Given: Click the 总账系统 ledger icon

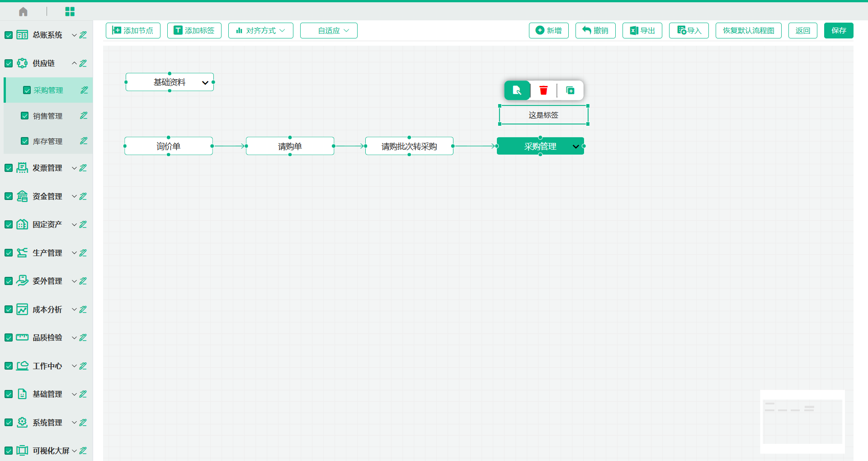Looking at the screenshot, I should coord(22,35).
